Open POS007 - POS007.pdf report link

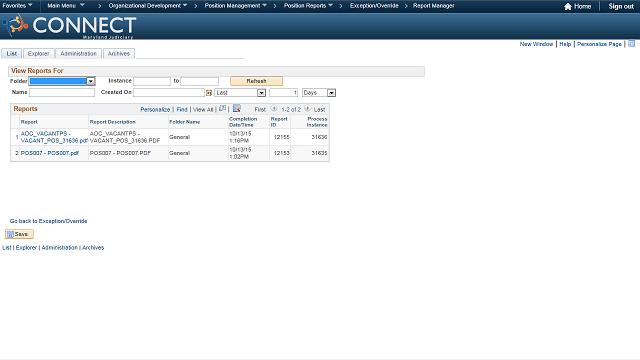tap(49, 153)
